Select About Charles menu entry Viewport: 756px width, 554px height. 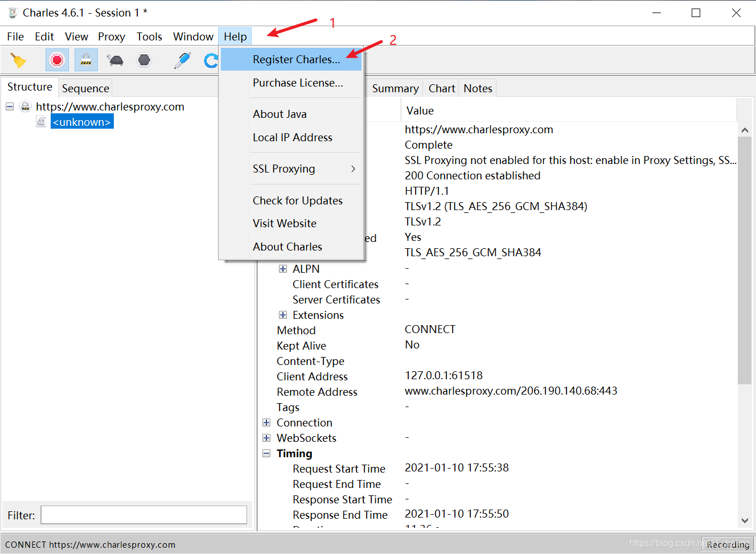click(291, 247)
